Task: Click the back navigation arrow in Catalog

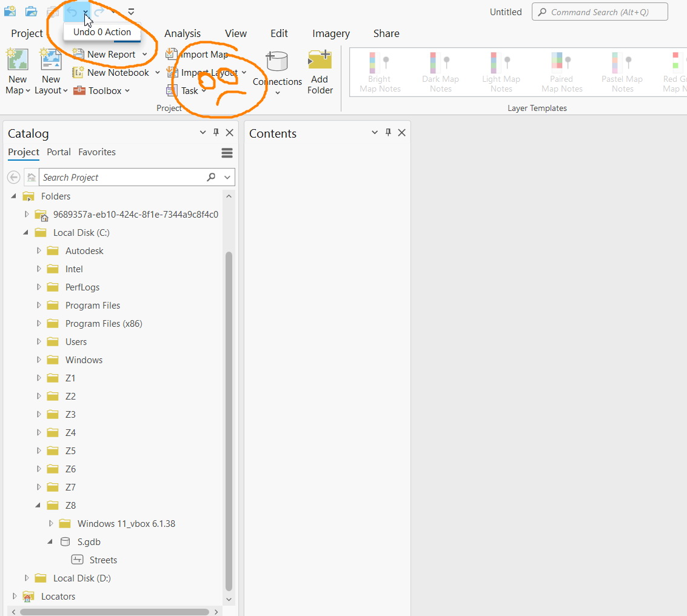Action: coord(13,177)
